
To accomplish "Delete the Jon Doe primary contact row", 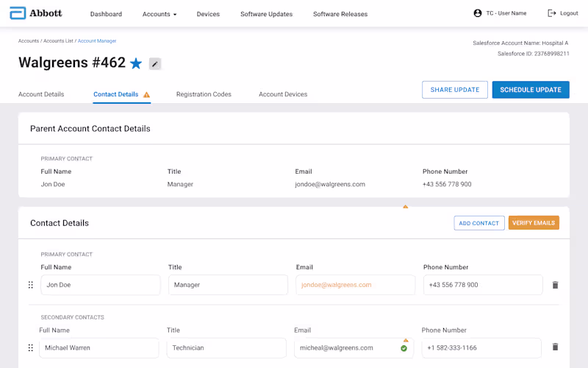I will coord(555,285).
